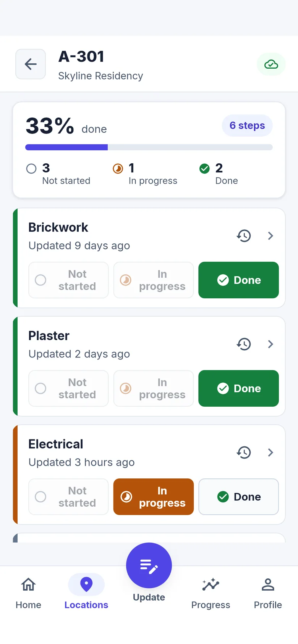This screenshot has width=298, height=644.
Task: Set Brickwork to Not started
Action: (x=68, y=280)
